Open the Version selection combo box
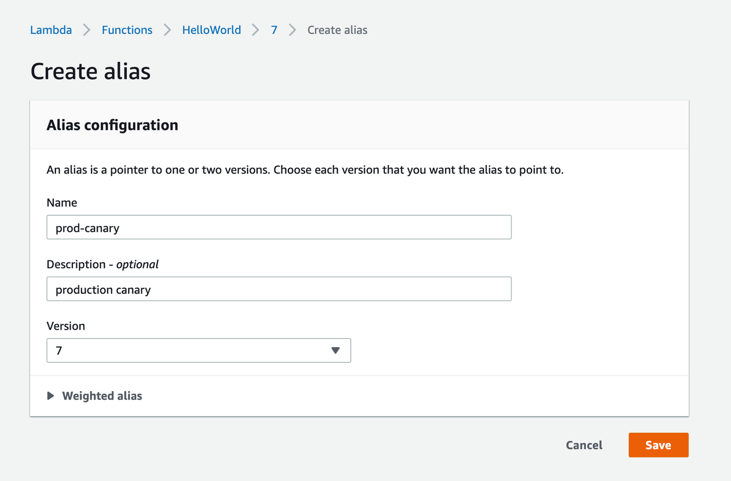The width and height of the screenshot is (731, 481). (190, 351)
